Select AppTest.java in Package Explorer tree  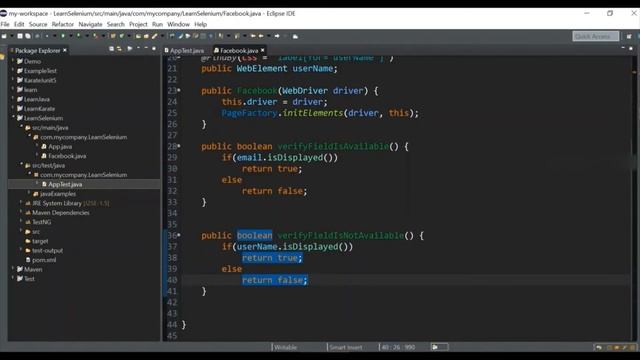pyautogui.click(x=65, y=184)
